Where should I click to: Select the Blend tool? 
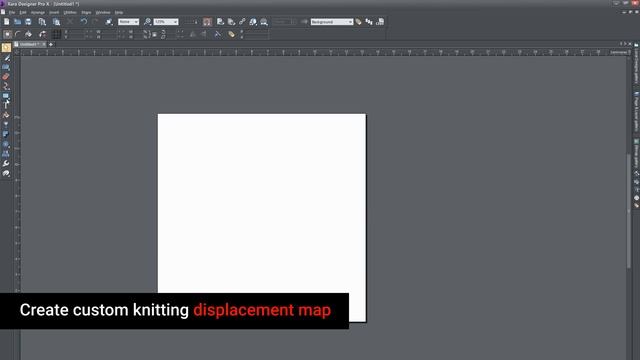click(6, 154)
